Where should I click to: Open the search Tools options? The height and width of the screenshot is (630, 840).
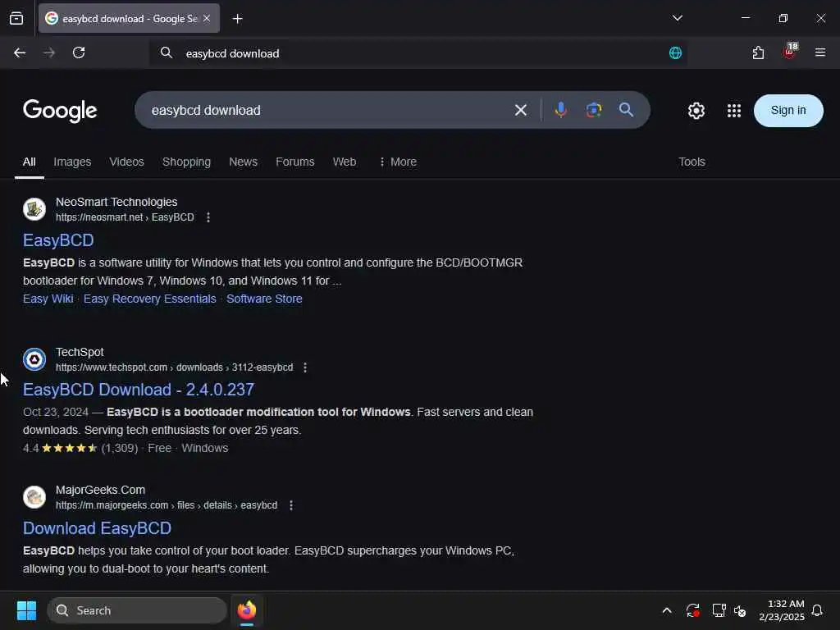click(692, 162)
